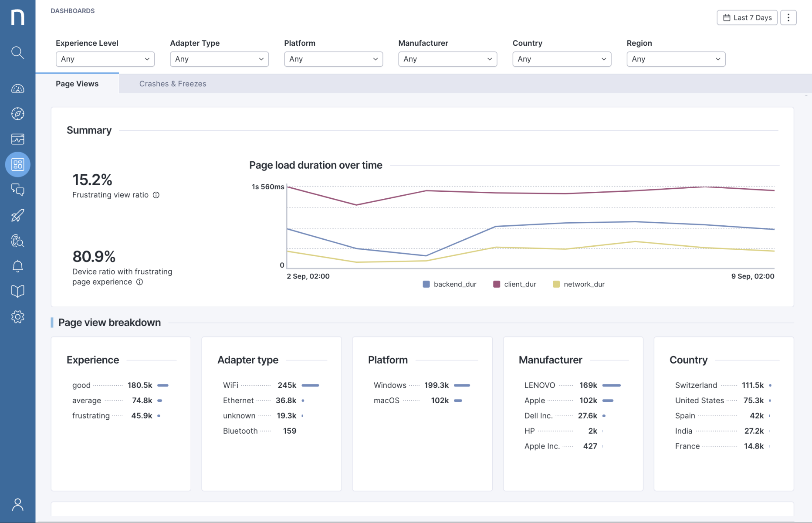Open the book library icon in sidebar
The height and width of the screenshot is (523, 812).
coord(17,291)
